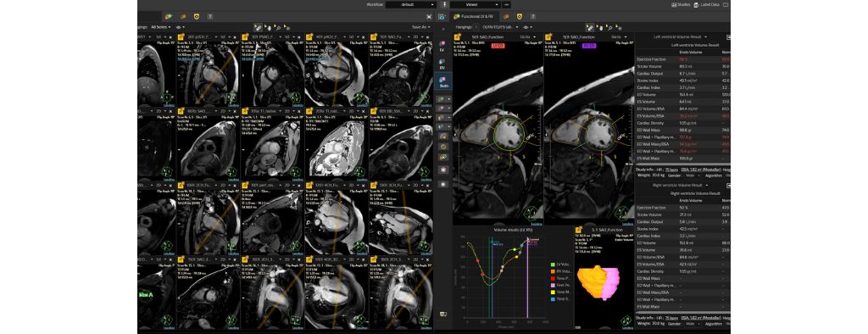Click the 3D ventricle volume rendering thumbnail

(599, 283)
